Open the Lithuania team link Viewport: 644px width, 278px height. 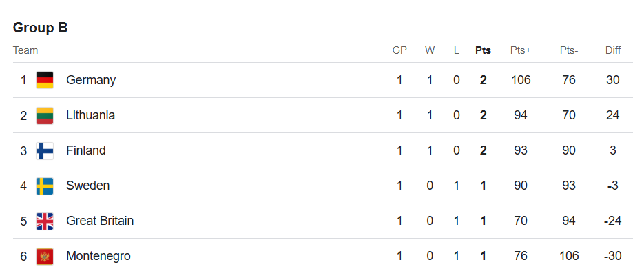click(x=90, y=115)
